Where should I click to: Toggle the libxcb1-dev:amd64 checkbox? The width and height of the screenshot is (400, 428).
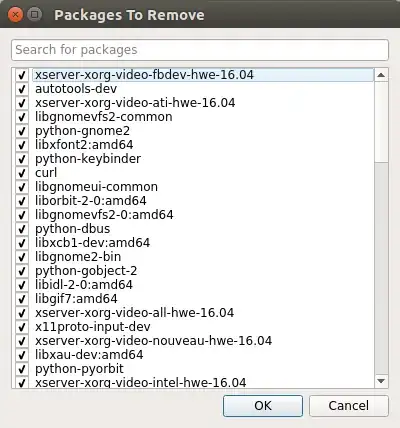click(22, 243)
